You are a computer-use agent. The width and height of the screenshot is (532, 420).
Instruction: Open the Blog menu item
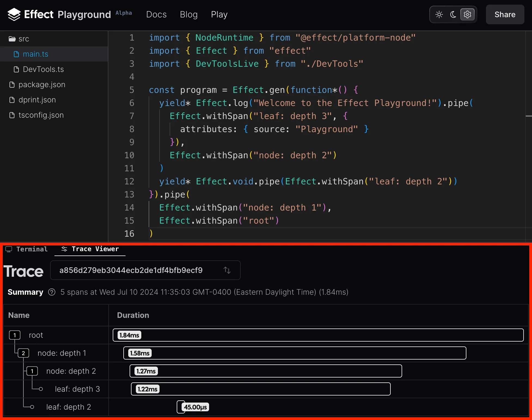point(189,14)
